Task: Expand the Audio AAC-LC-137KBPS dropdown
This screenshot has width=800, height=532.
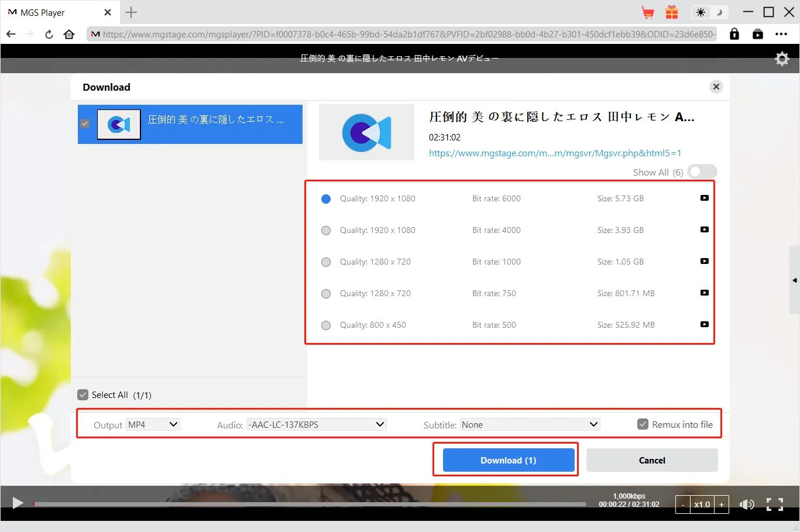Action: point(316,424)
